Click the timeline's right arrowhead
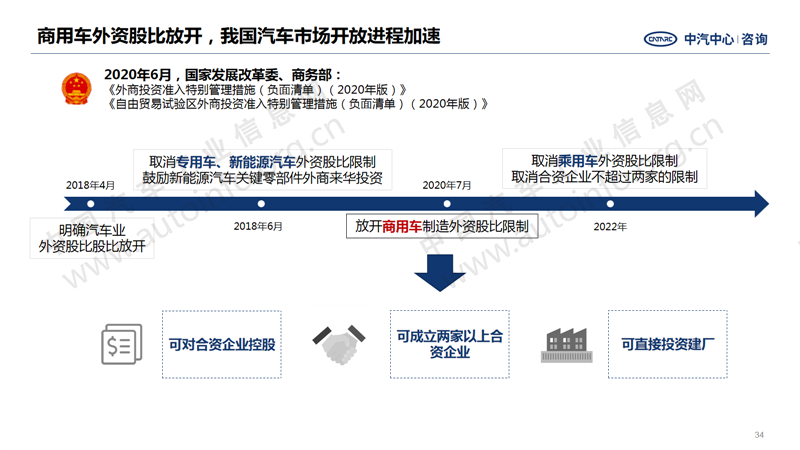Screen dimensions: 800x450 [761, 204]
